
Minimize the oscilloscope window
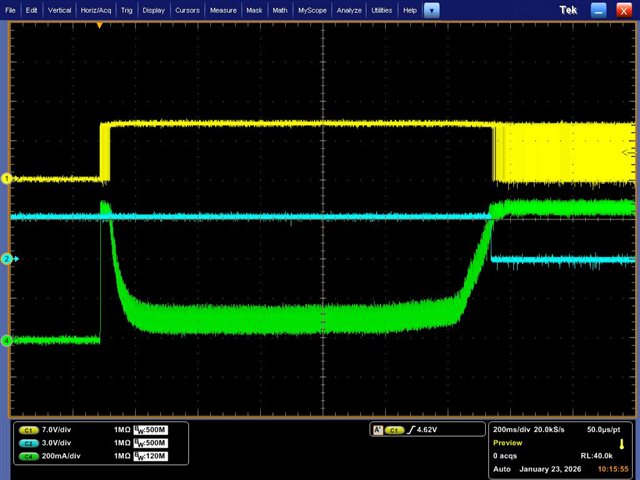pos(599,11)
